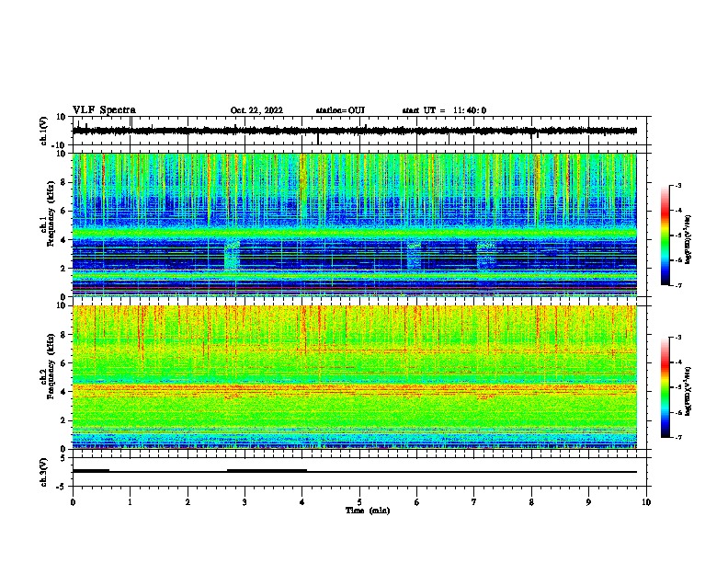The height and width of the screenshot is (563, 728).
Task: Click the time axis tick label "5"
Action: pos(359,502)
